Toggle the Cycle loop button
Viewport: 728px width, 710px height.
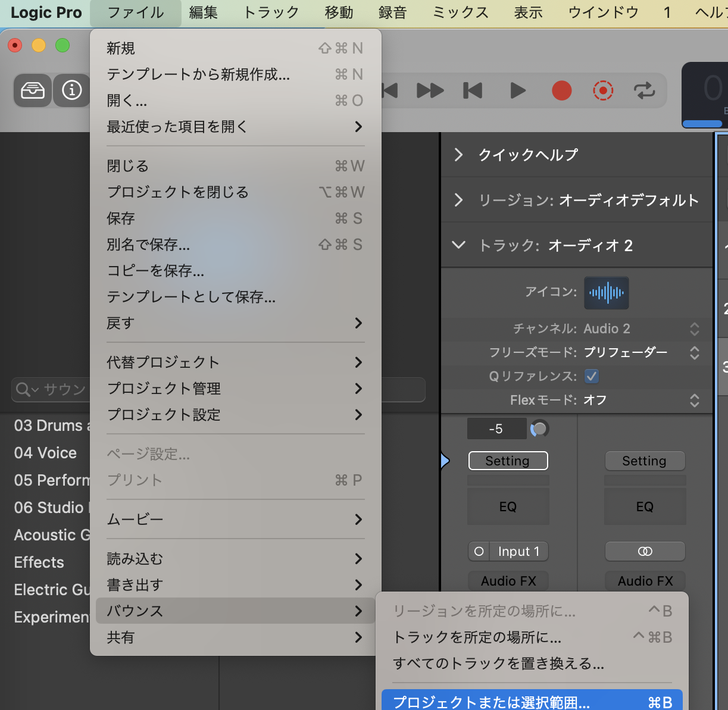pos(644,90)
